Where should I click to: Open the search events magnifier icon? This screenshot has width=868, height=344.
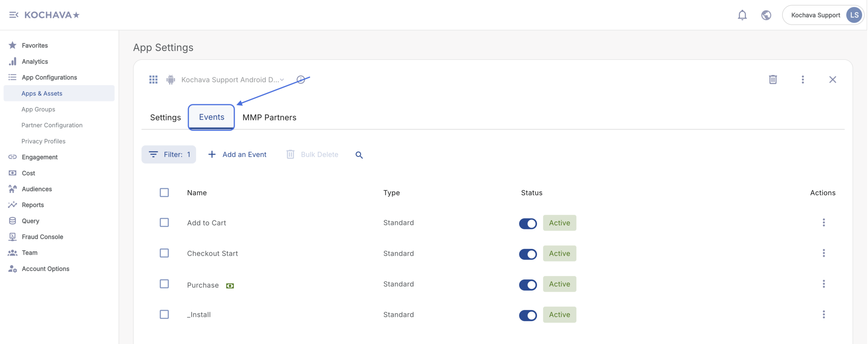(x=359, y=155)
